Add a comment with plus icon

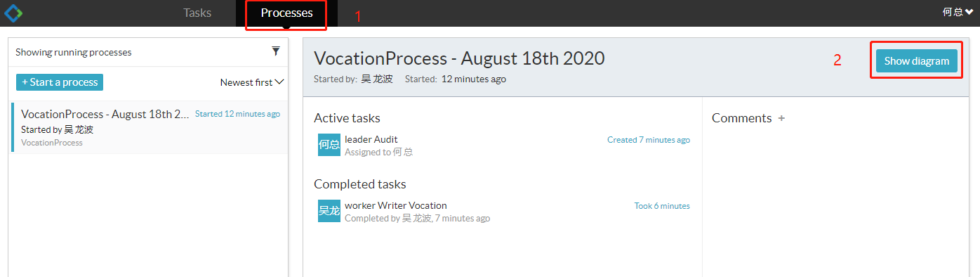(781, 118)
